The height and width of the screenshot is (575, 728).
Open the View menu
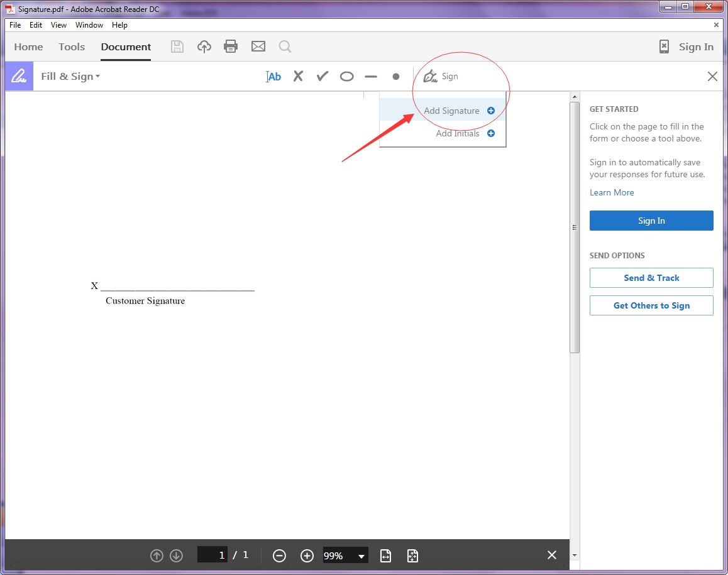58,25
